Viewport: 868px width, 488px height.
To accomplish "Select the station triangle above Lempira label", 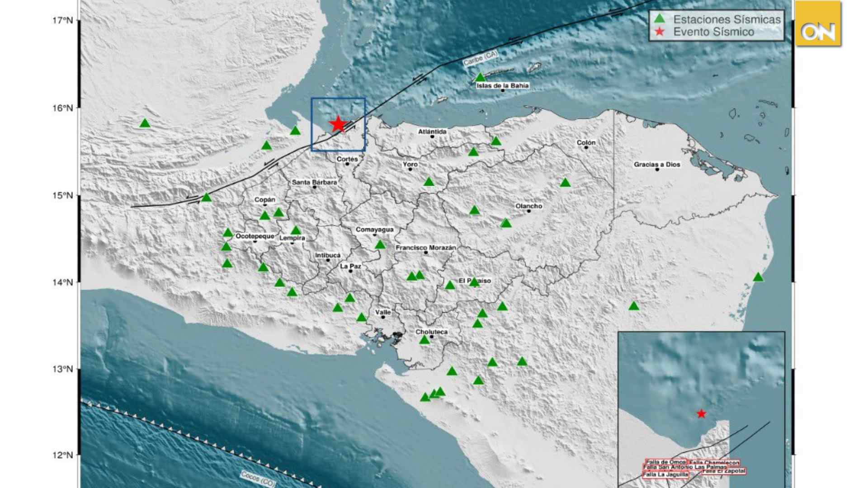I will tap(296, 230).
